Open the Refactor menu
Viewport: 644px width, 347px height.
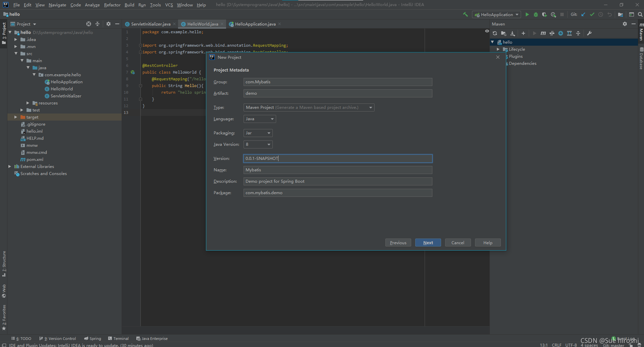click(x=112, y=5)
